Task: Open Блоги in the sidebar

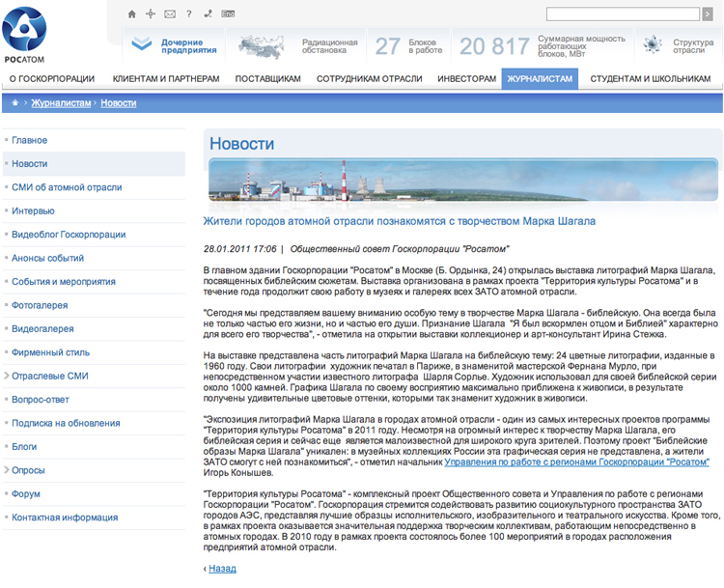Action: (24, 446)
